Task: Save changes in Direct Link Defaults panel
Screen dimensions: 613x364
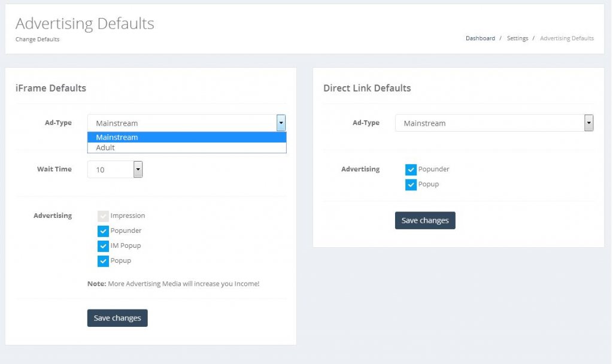Action: (x=425, y=220)
